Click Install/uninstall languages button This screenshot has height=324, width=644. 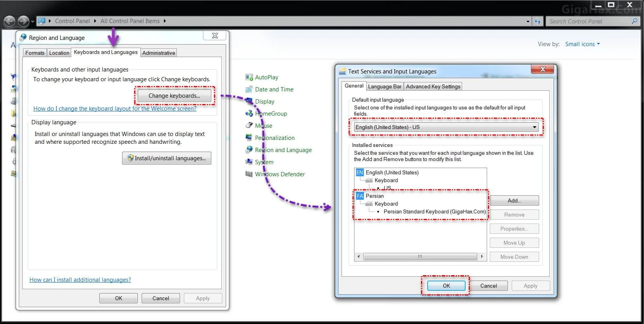point(167,158)
